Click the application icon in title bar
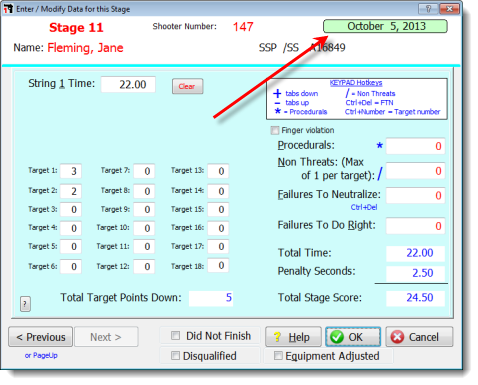Screen dimensions: 478x385 [8, 9]
